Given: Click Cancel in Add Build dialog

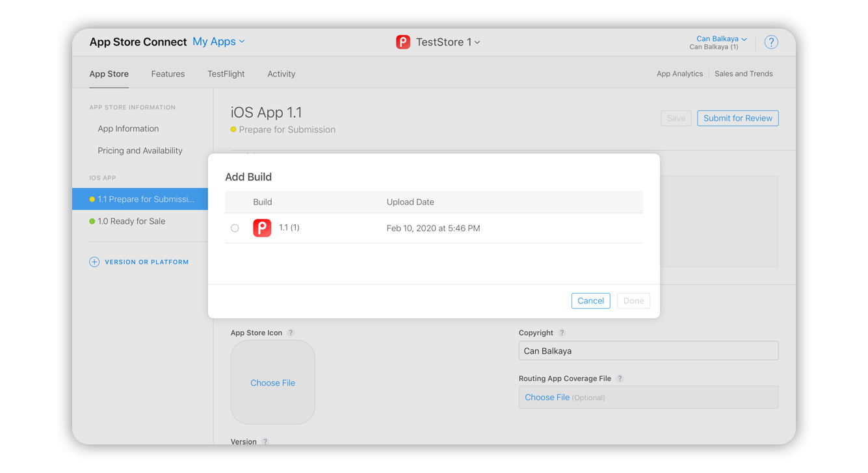Looking at the screenshot, I should click(x=590, y=301).
